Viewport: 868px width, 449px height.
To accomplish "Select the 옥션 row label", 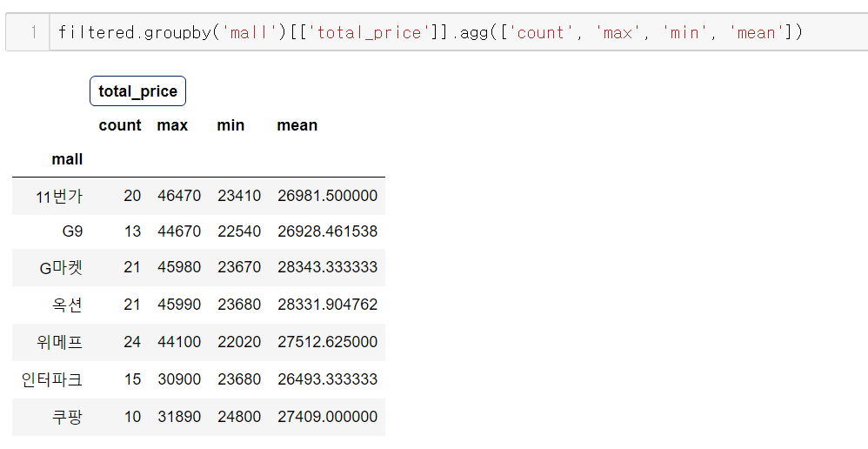I will click(x=68, y=305).
